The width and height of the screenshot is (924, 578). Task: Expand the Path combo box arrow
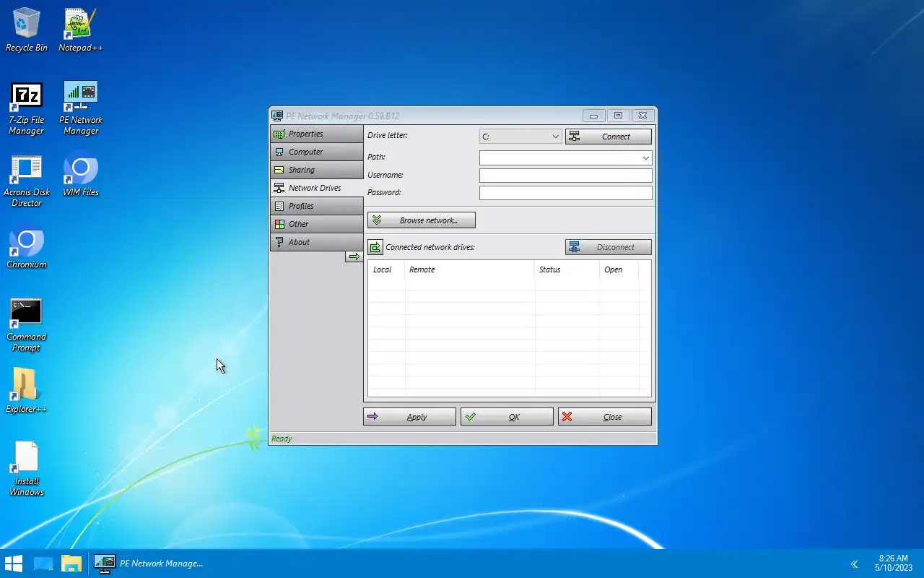(x=645, y=158)
